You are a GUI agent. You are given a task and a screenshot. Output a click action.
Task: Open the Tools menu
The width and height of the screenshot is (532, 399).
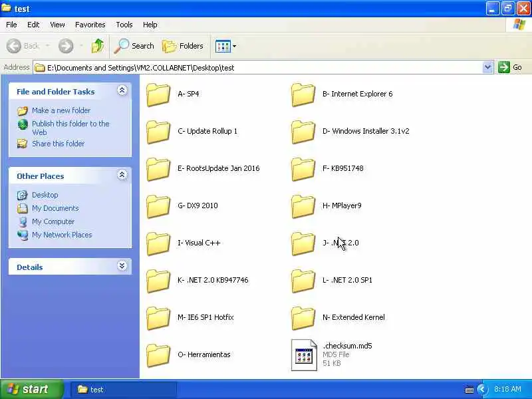[124, 25]
